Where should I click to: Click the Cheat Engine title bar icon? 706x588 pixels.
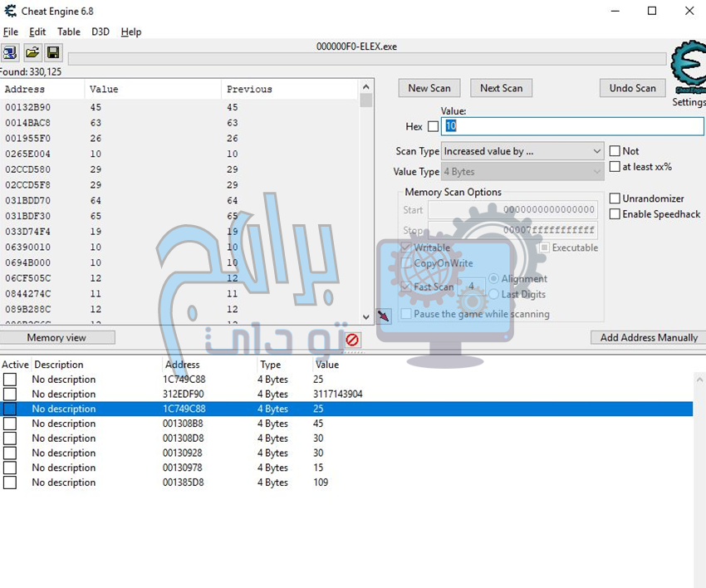tap(10, 11)
